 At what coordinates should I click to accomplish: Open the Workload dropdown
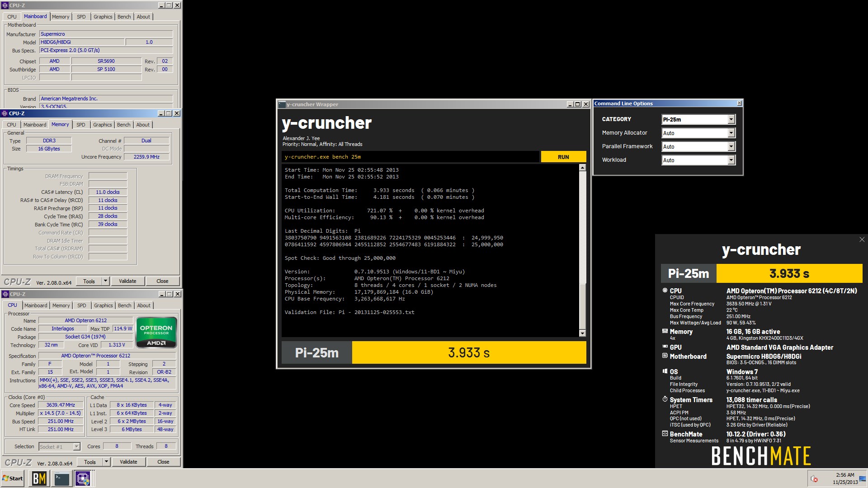(x=731, y=160)
